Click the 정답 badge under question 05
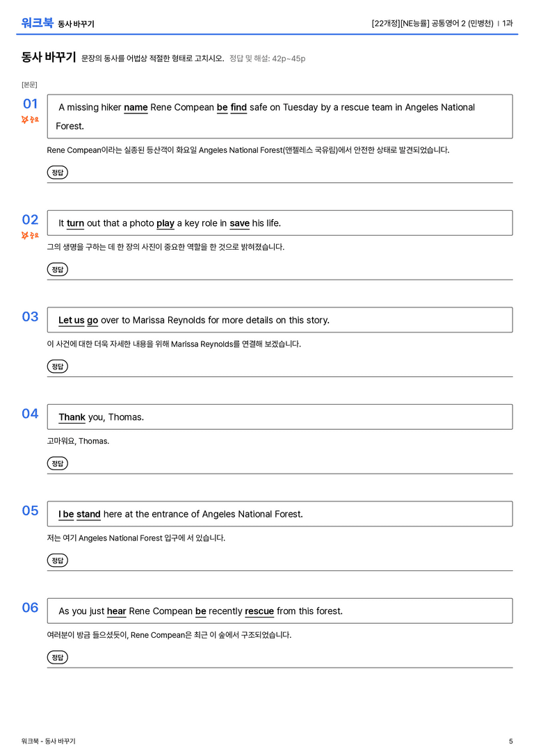 57,561
